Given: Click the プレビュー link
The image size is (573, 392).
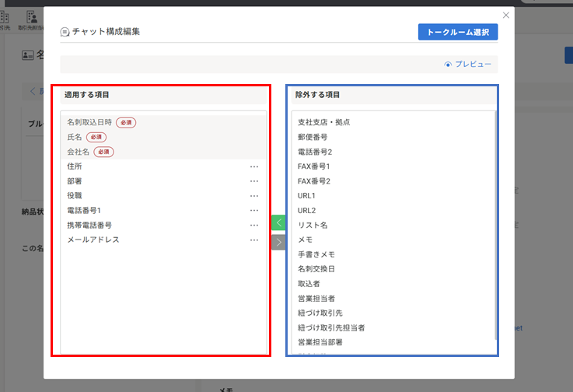Looking at the screenshot, I should click(x=473, y=65).
